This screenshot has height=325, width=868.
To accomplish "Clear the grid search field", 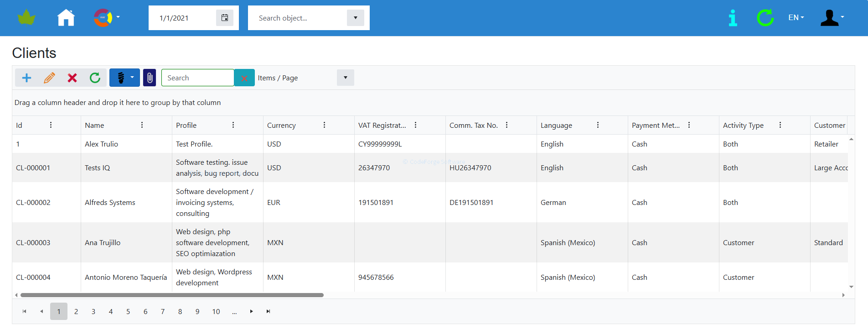I will pos(244,78).
